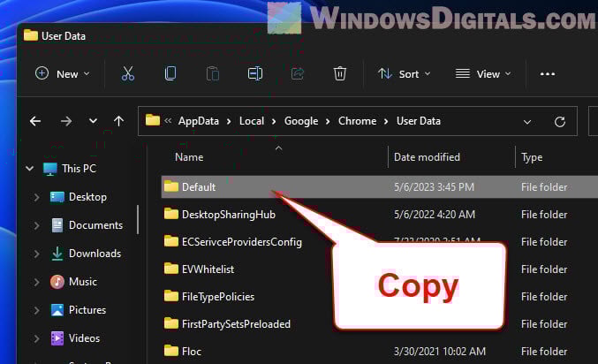Expand the Documents tree node
Viewport: 598px width, 364px height.
point(36,225)
